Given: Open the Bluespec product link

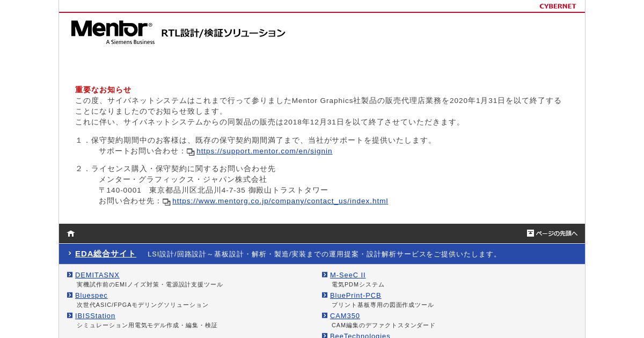Looking at the screenshot, I should pyautogui.click(x=91, y=296).
